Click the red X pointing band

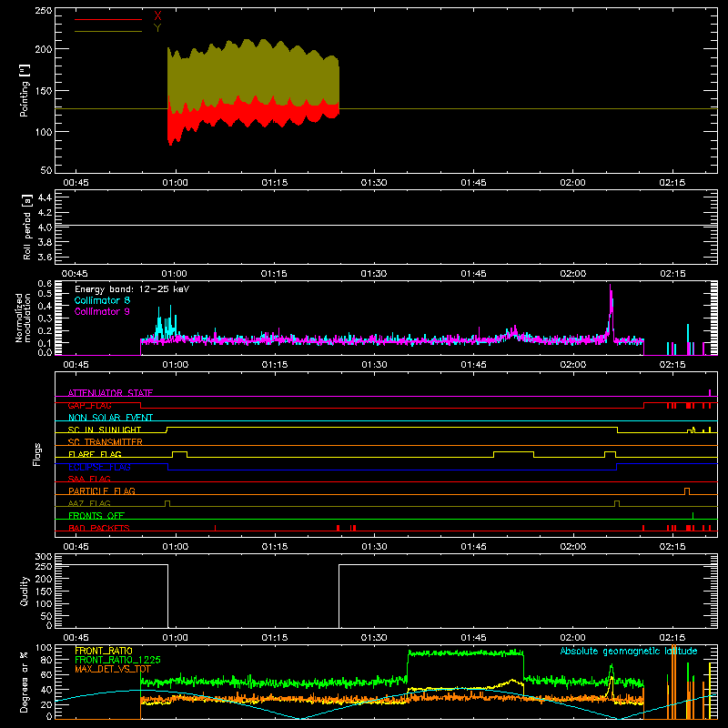click(x=253, y=114)
